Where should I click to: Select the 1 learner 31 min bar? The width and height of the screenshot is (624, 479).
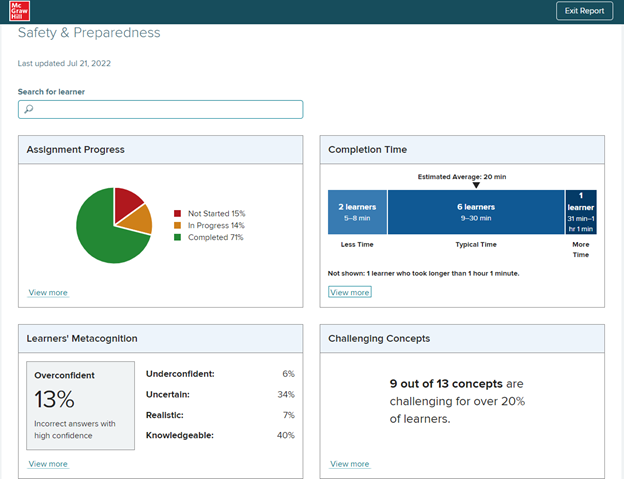click(x=581, y=212)
